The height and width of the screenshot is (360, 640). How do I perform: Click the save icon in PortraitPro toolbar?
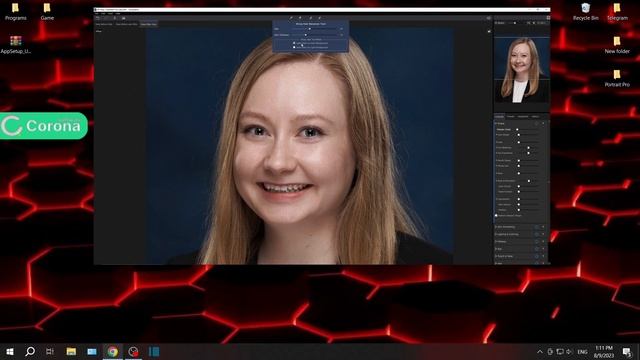[123, 18]
